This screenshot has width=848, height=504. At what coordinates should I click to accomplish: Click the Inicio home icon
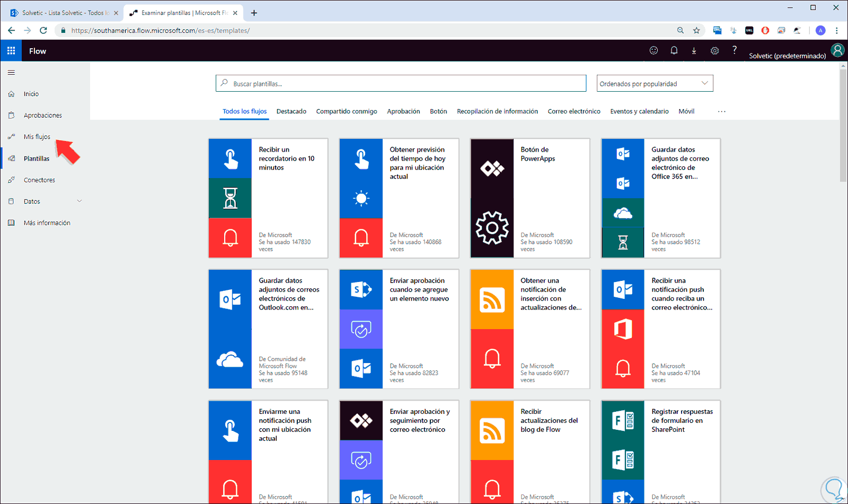tap(11, 94)
